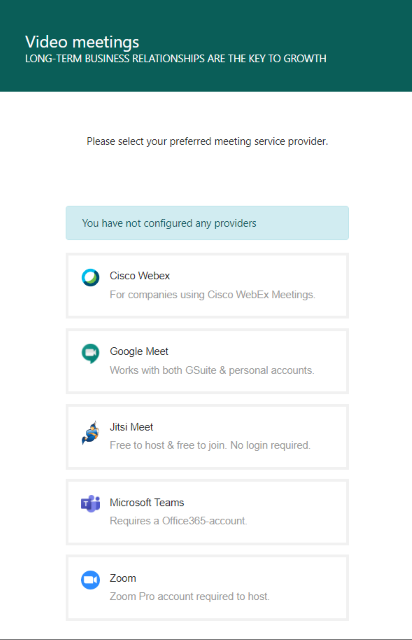Choose Google Meet as provider
412x640 pixels.
[x=139, y=351]
